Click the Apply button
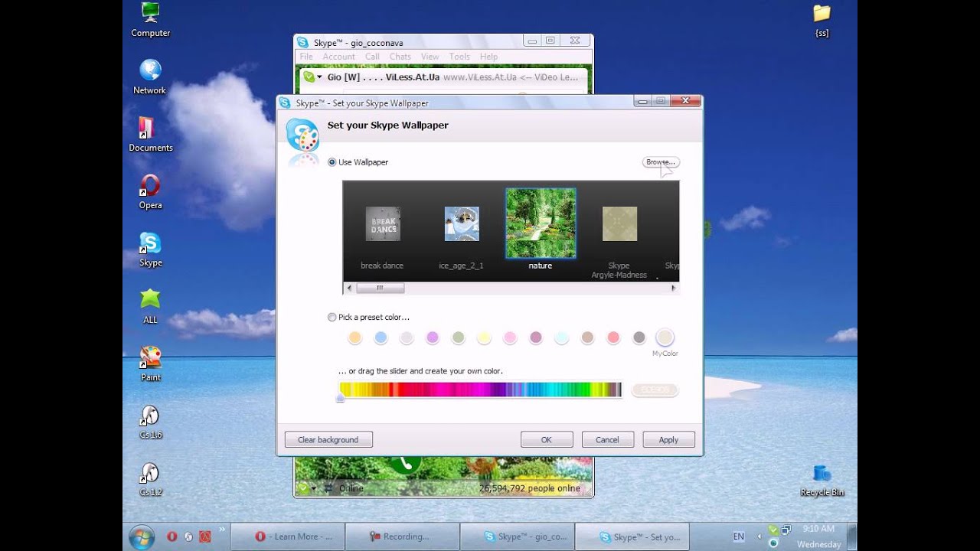Viewport: 980px width, 551px height. click(668, 439)
